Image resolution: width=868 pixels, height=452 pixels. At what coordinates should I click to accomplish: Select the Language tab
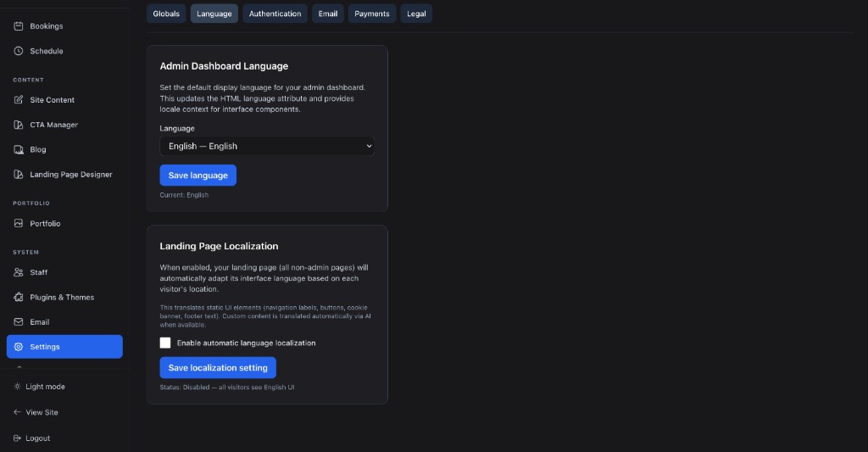click(x=214, y=14)
